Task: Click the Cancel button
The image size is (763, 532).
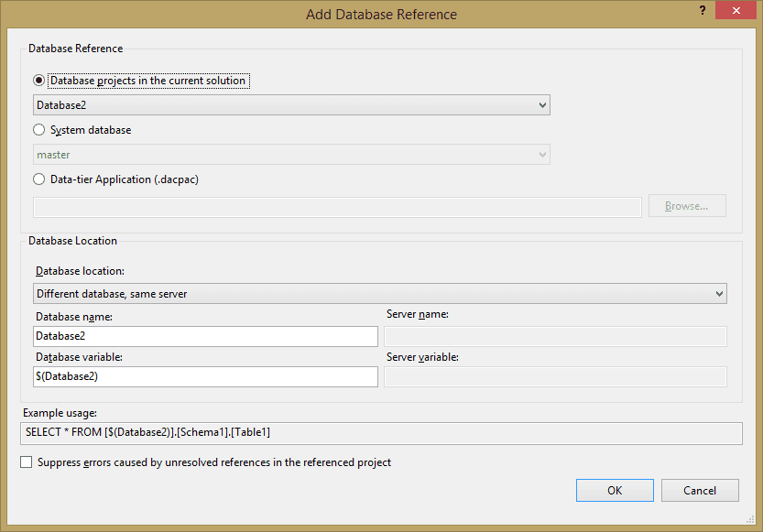Action: [700, 490]
